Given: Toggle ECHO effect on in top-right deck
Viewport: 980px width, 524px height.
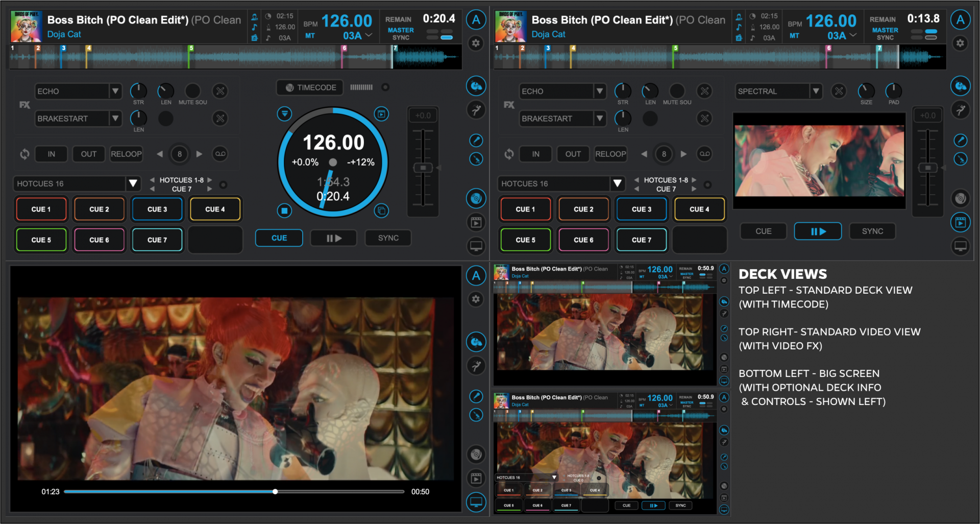Looking at the screenshot, I should (704, 91).
